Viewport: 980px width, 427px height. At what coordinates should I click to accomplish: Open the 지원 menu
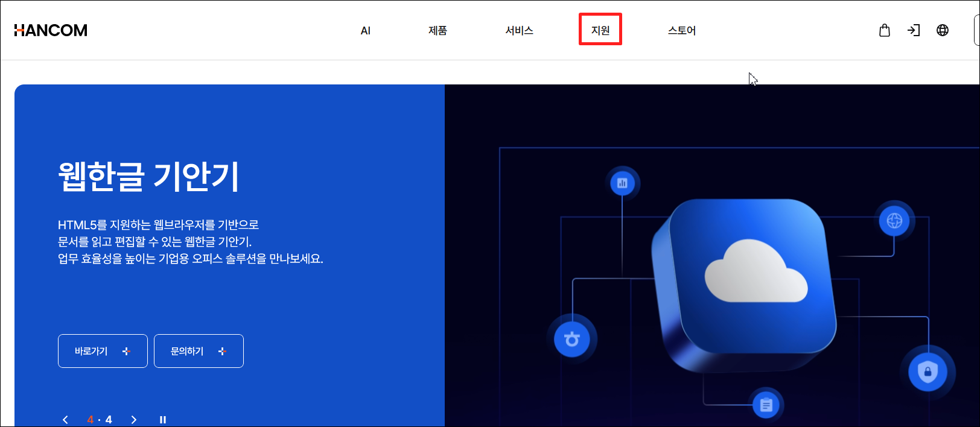[600, 30]
